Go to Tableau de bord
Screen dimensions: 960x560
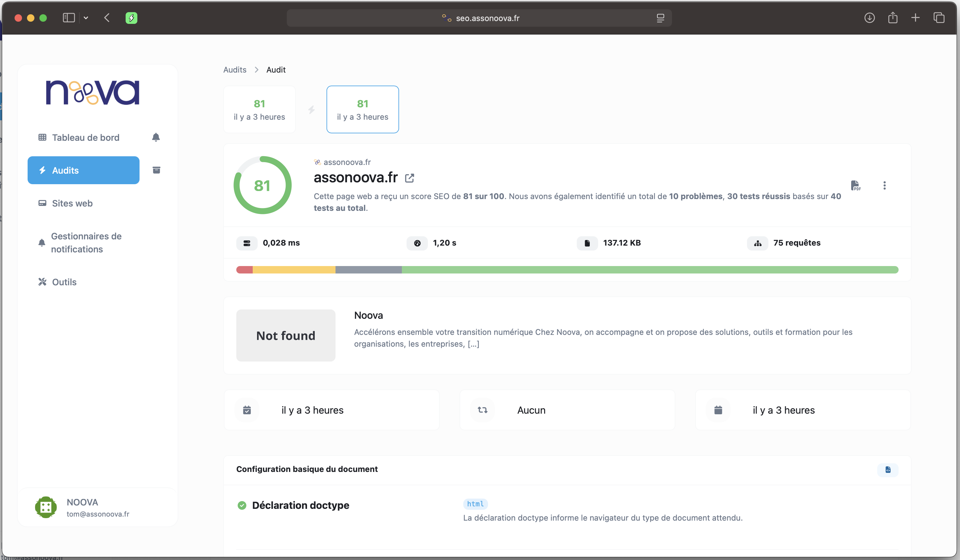tap(85, 138)
